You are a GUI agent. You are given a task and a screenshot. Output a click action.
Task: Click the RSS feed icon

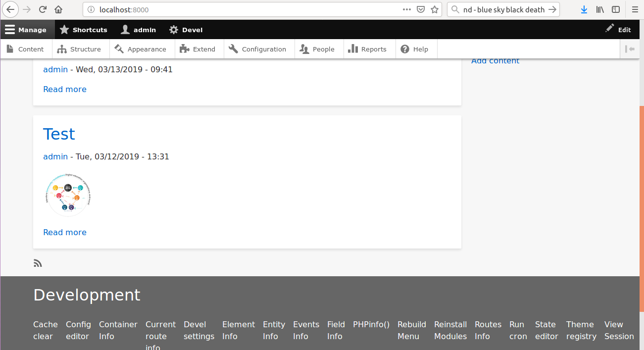(x=38, y=263)
